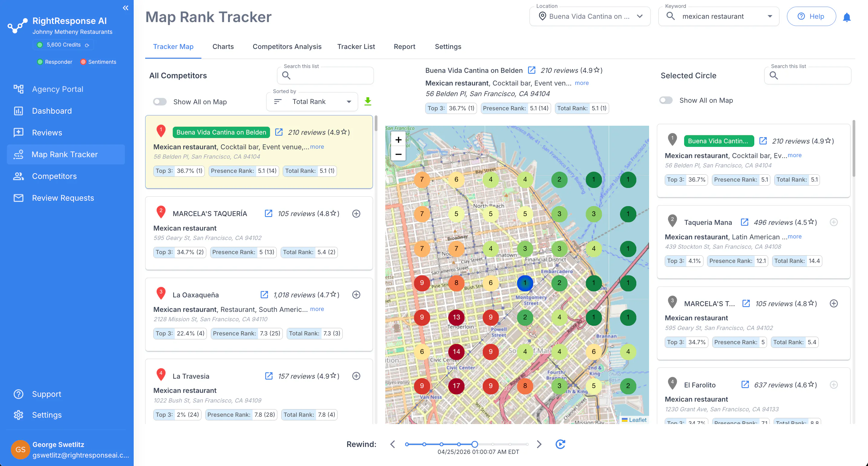This screenshot has height=466, width=868.
Task: Click the current rewind timeline handle
Action: pyautogui.click(x=475, y=444)
